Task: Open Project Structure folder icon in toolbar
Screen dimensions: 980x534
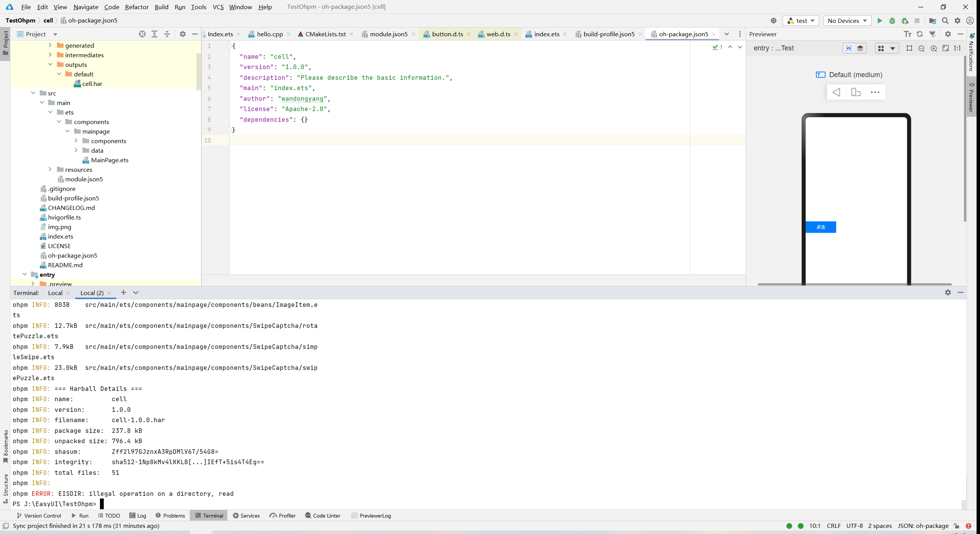Action: (x=933, y=21)
